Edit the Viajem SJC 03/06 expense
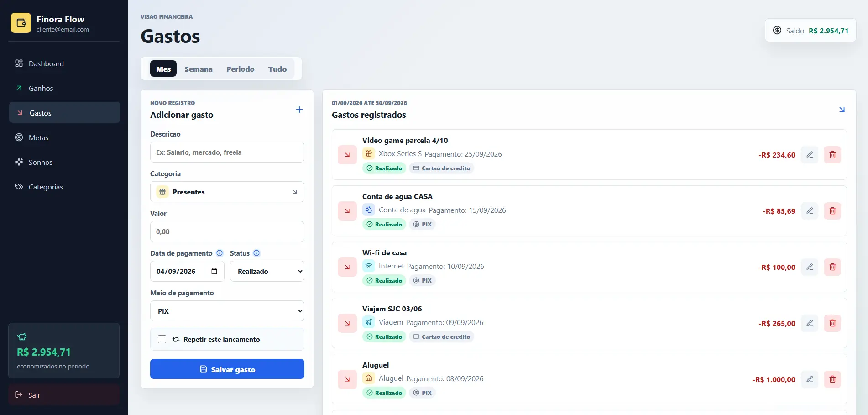Viewport: 868px width, 415px height. click(810, 323)
